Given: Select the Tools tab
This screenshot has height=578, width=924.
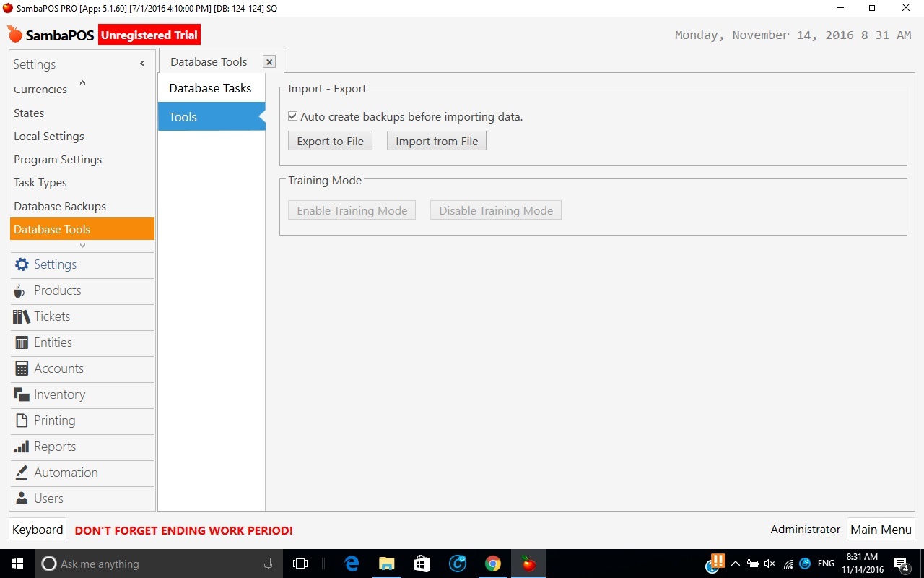Looking at the screenshot, I should point(212,116).
